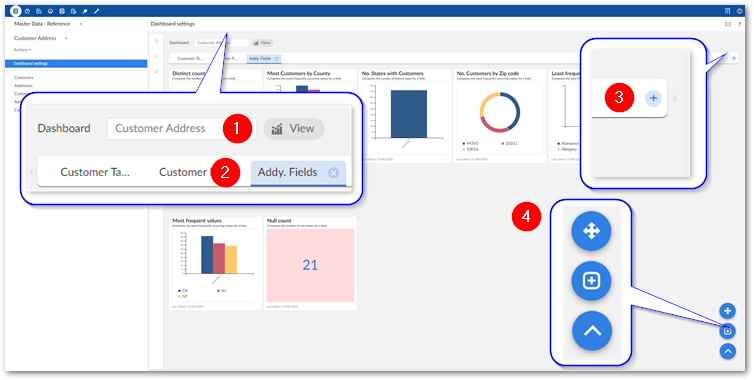Click the middle icon in dashboard side strip
Viewport: 754px width, 380px height.
[156, 56]
